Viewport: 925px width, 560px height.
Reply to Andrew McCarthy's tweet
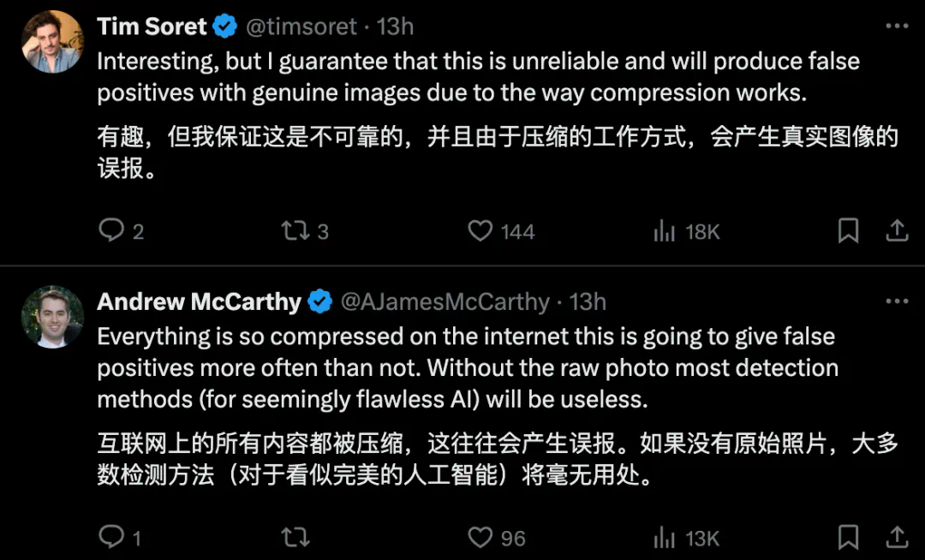pos(111,537)
